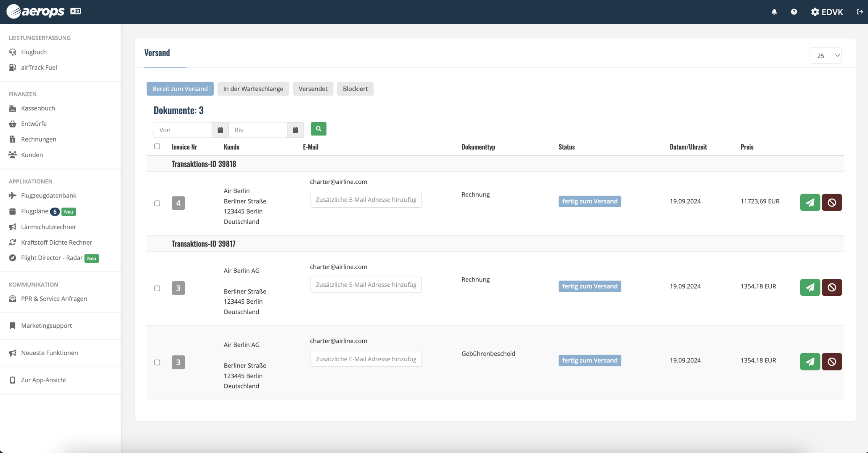Click the Kraftstoff Dichte Rechner refresh icon
Viewport: 868px width, 453px height.
click(x=13, y=242)
